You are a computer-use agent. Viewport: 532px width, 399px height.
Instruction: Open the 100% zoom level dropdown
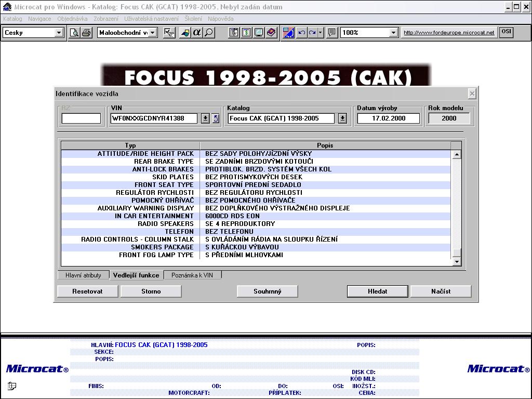point(393,33)
